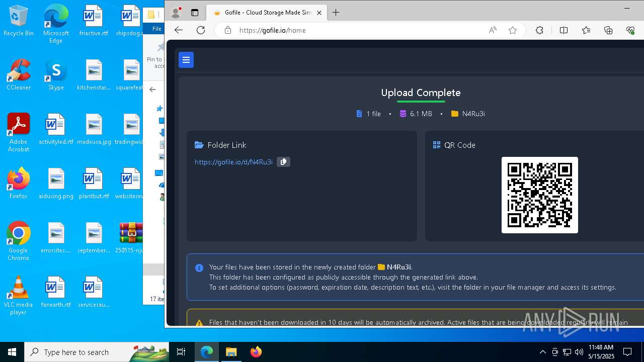
Task: Open plantbut.rtf document
Action: [x=94, y=184]
